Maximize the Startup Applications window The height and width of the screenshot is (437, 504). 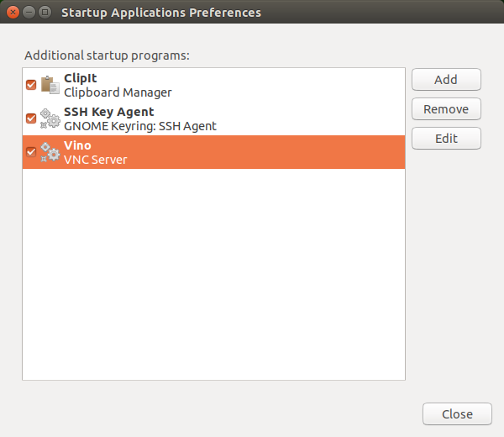[x=45, y=13]
